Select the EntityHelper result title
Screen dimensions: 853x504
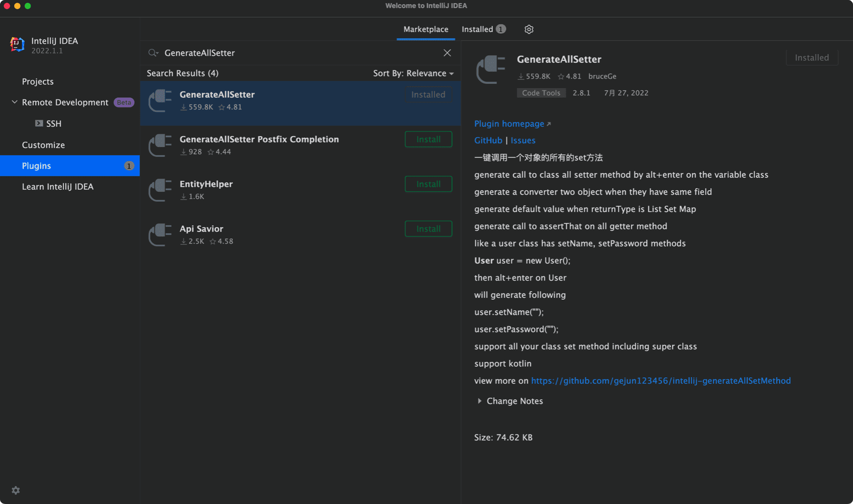(x=206, y=184)
